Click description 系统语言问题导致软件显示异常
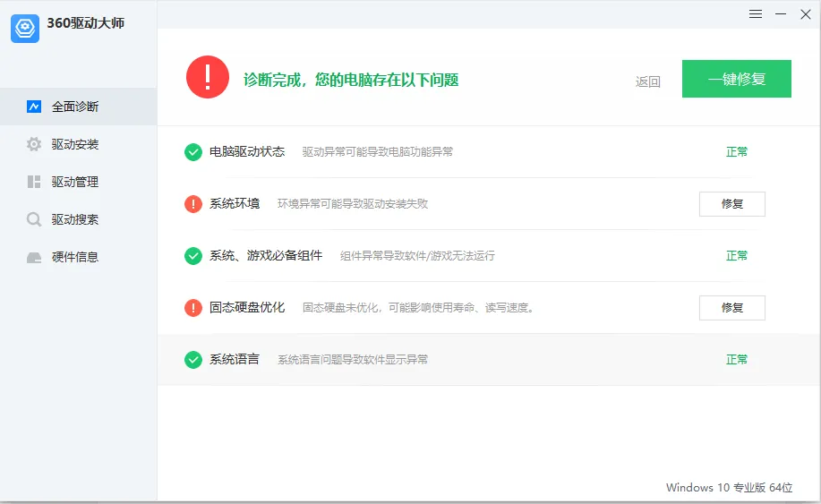This screenshot has width=821, height=504. 353,360
